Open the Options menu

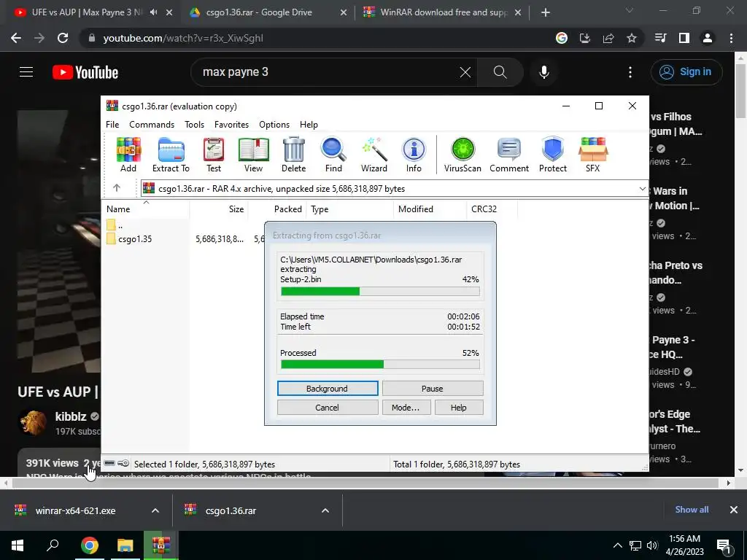pyautogui.click(x=274, y=124)
